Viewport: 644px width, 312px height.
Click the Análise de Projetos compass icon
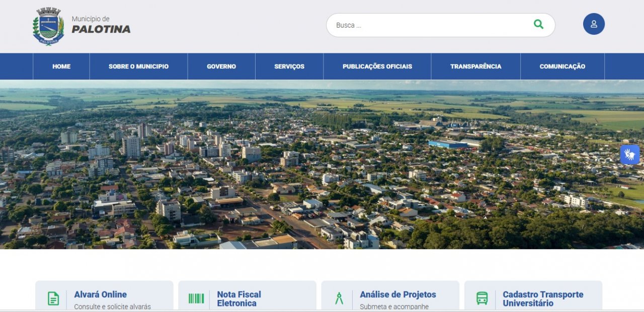click(339, 298)
